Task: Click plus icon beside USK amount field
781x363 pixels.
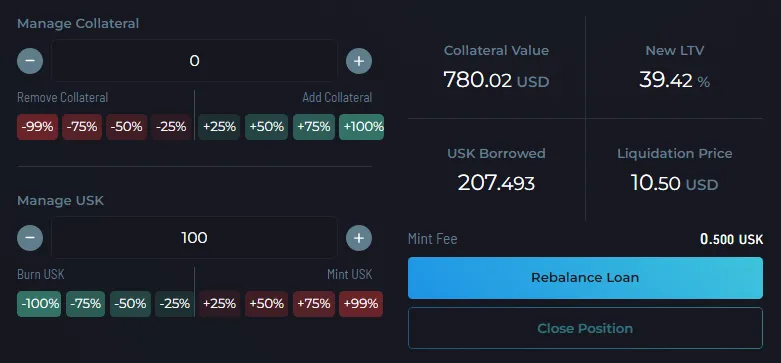Action: (x=359, y=238)
